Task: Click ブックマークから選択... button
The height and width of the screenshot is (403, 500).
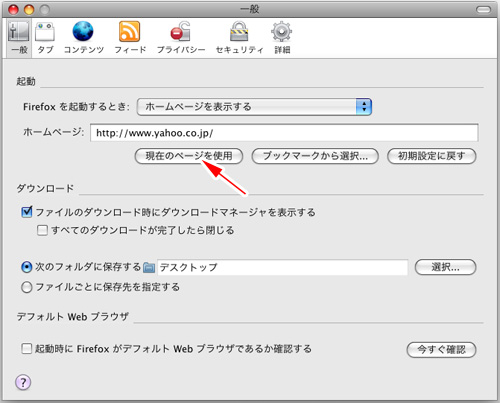Action: coord(315,156)
